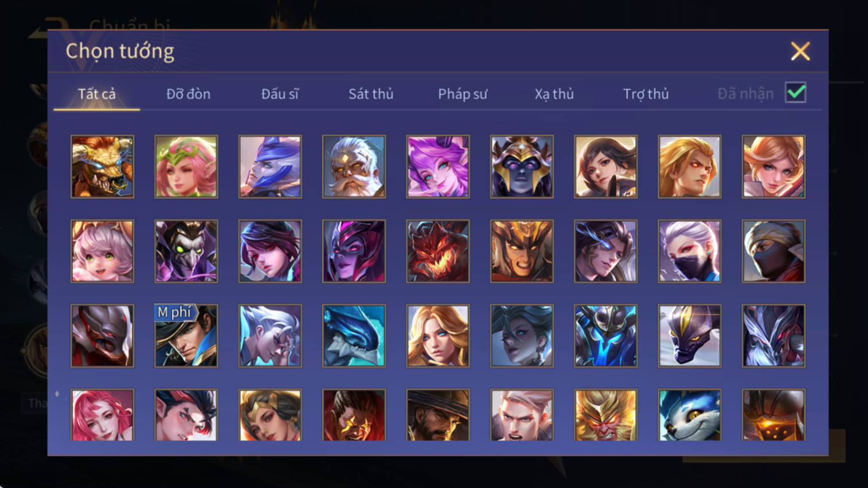Select the masked white-haired ninja hero

coord(689,251)
